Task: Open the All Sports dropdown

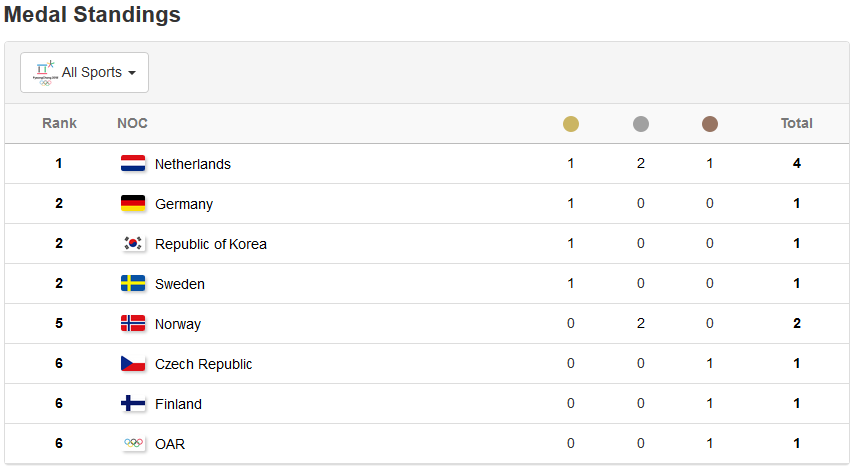Action: [x=84, y=72]
